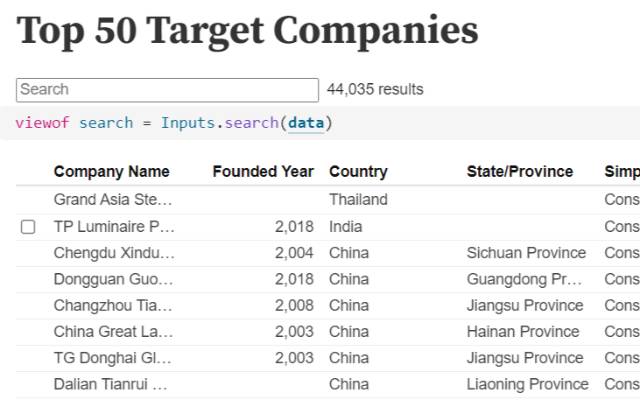Sort by the Country column header
Viewport: 640px width, 400px height.
pos(358,171)
